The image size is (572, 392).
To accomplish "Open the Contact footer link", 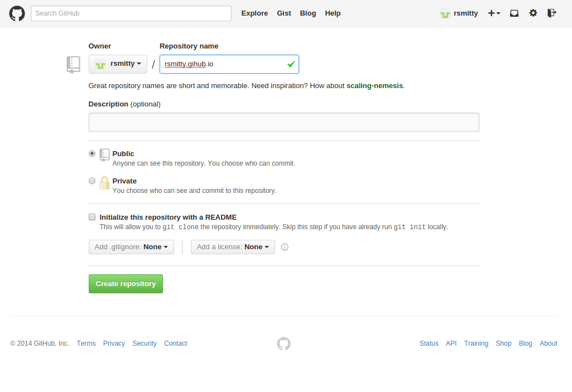I will (175, 343).
